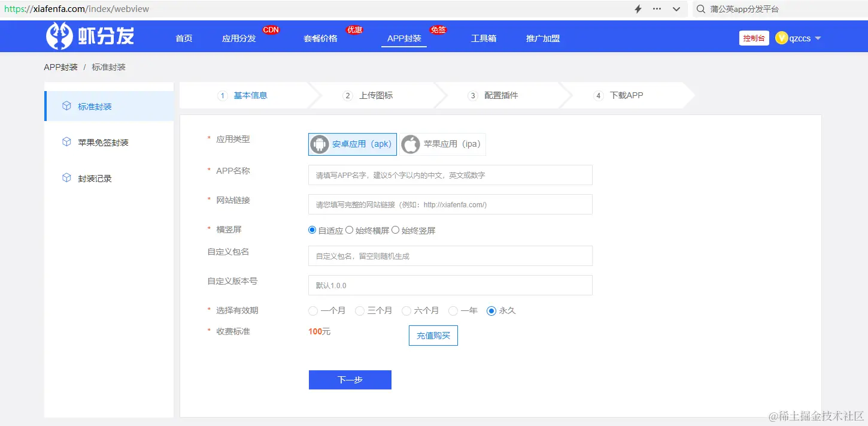Choose 六个月 validity period
Viewport: 868px width, 426px height.
[x=406, y=311]
